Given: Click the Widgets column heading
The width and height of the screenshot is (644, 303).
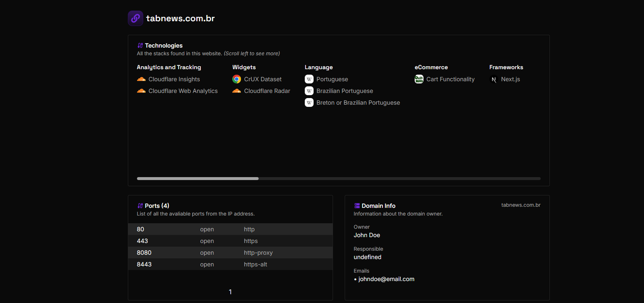Looking at the screenshot, I should click(244, 67).
